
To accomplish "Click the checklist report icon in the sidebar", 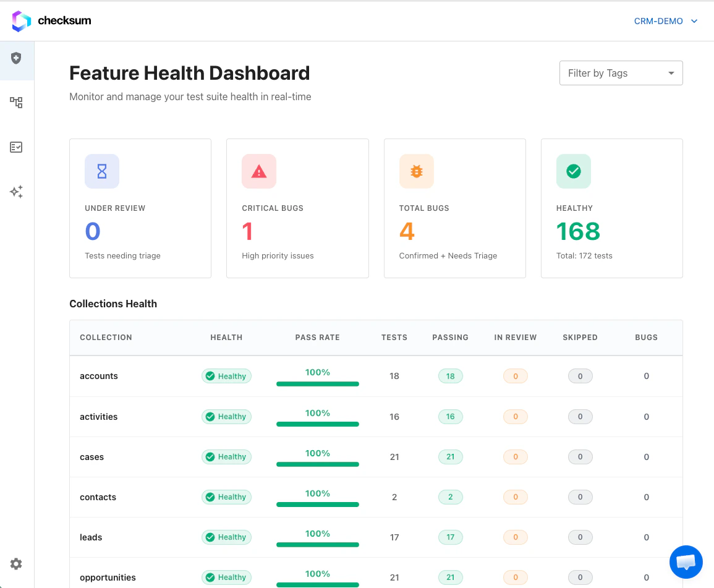I will [x=17, y=147].
